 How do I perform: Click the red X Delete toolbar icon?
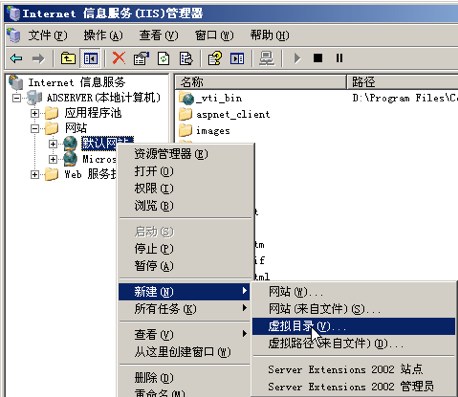[x=119, y=58]
